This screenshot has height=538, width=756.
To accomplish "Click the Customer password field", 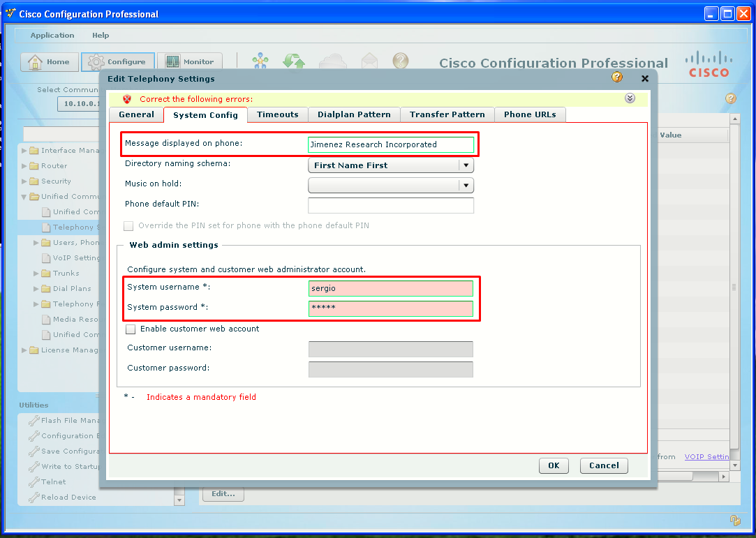I will click(x=391, y=369).
